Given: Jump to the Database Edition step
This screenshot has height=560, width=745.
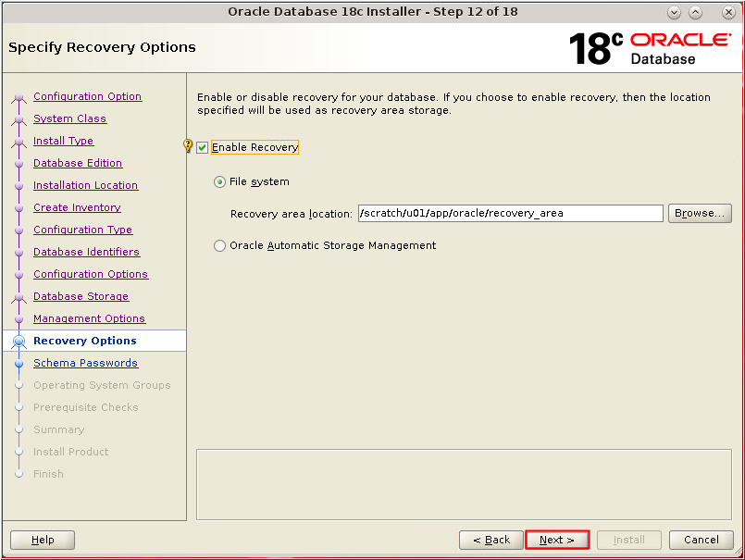Looking at the screenshot, I should [x=78, y=163].
